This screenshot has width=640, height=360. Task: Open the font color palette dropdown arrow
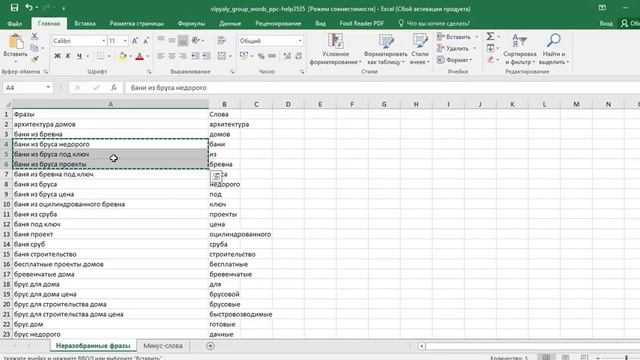147,56
